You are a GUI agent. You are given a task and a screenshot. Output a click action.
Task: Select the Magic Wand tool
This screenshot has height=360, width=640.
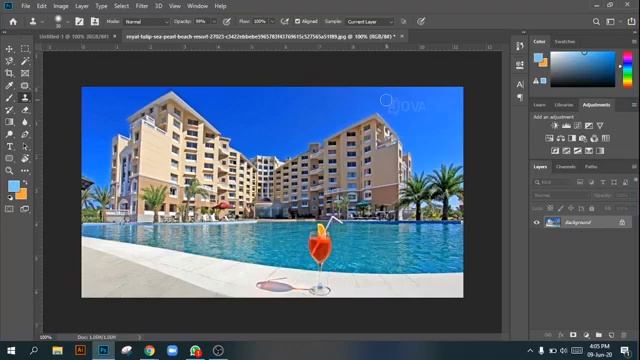tap(25, 61)
